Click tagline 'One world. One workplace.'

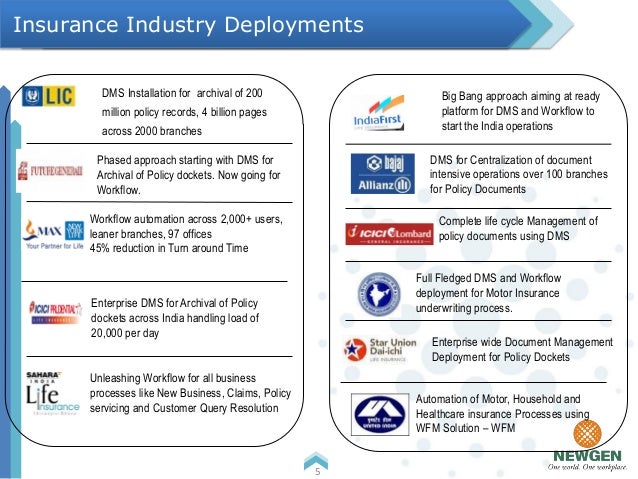[x=587, y=467]
